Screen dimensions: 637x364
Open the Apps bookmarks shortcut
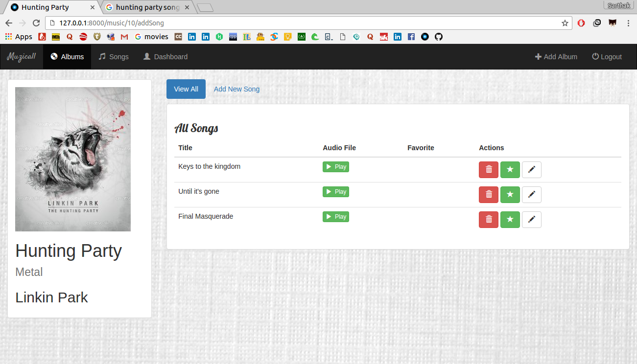coord(19,37)
